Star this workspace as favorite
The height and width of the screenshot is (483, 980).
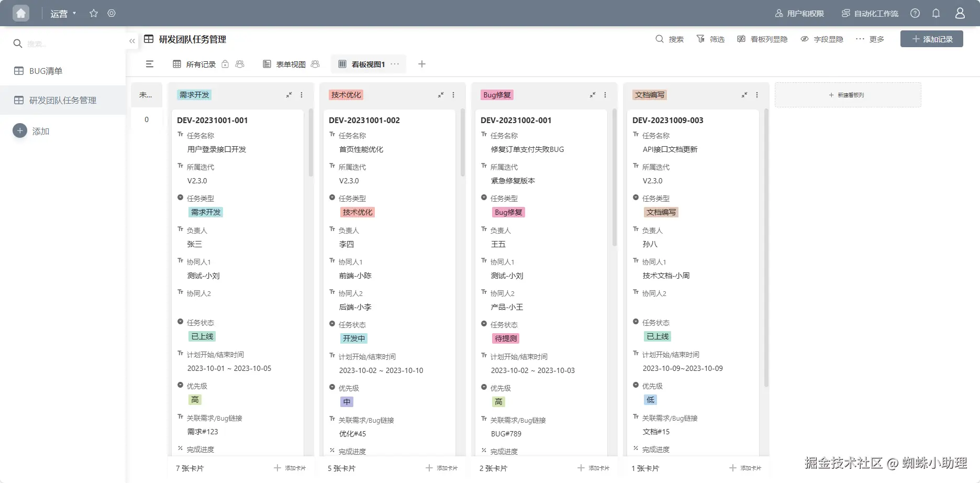pos(94,13)
